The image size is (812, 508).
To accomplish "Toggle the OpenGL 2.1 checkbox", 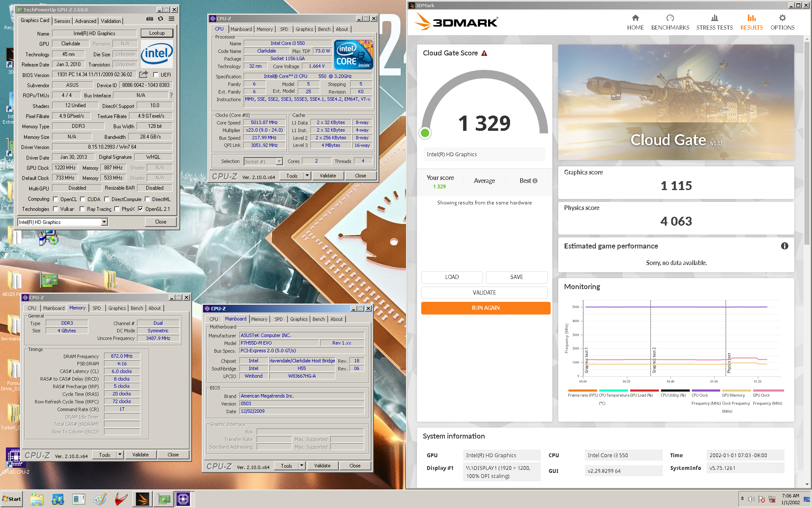I will coord(140,209).
